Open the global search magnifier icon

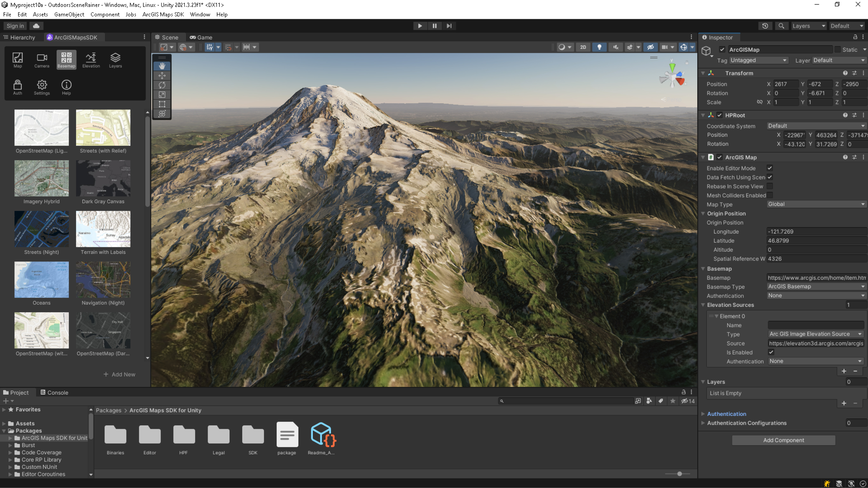(x=781, y=26)
